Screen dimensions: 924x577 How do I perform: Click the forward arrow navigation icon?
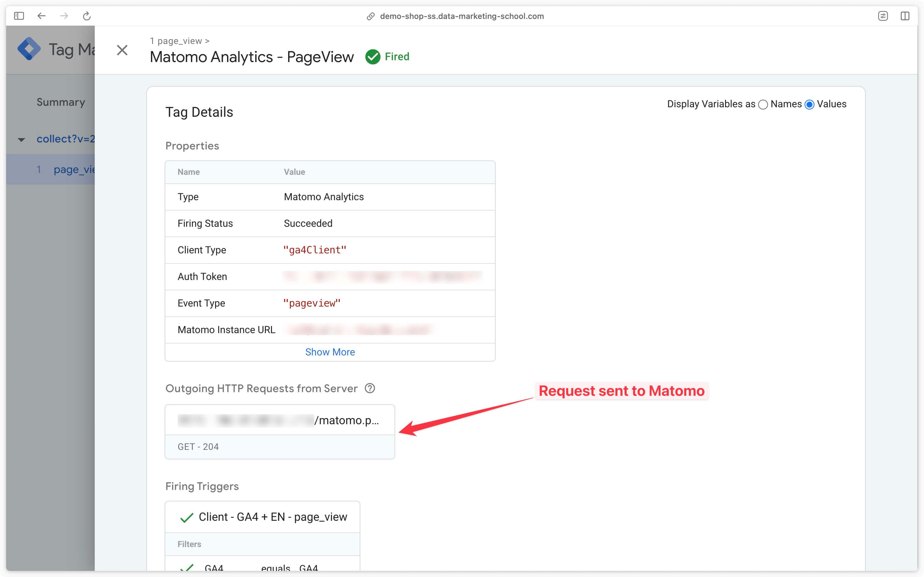coord(63,16)
